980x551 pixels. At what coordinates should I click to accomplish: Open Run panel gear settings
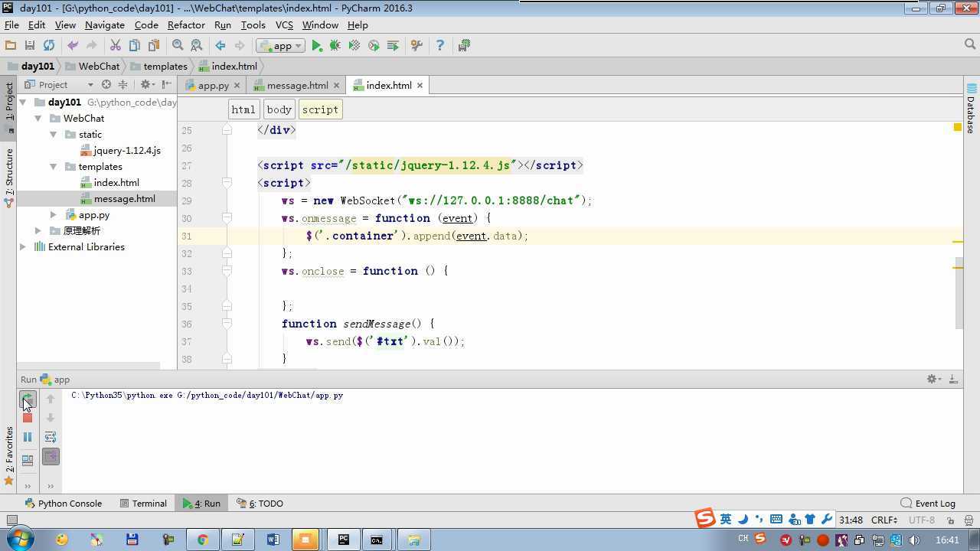click(934, 380)
